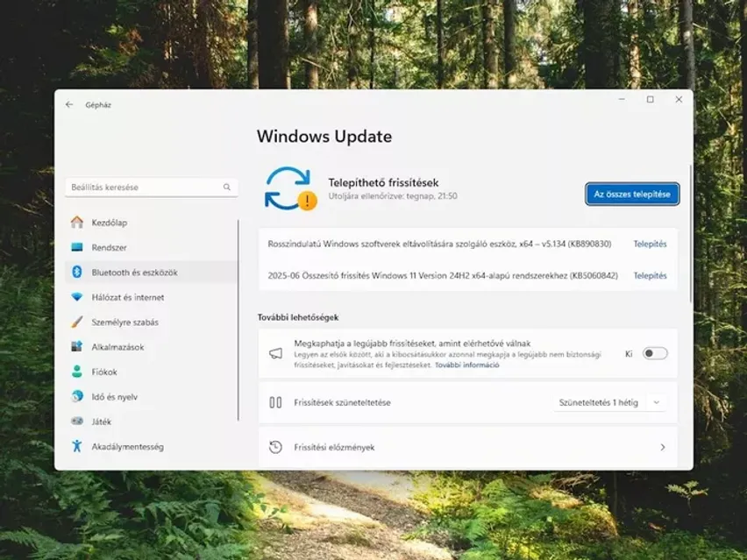
Task: Select Személyre szabás
Action: (x=151, y=322)
